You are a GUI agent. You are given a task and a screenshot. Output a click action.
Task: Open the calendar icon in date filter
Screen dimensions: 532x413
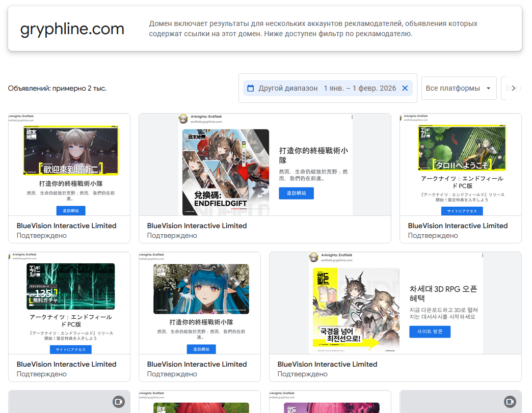click(250, 88)
